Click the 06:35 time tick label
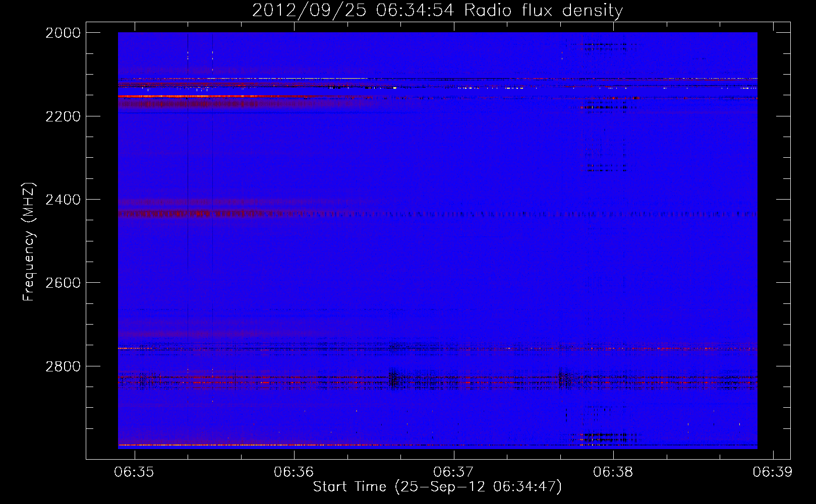816x504 pixels. tap(134, 472)
